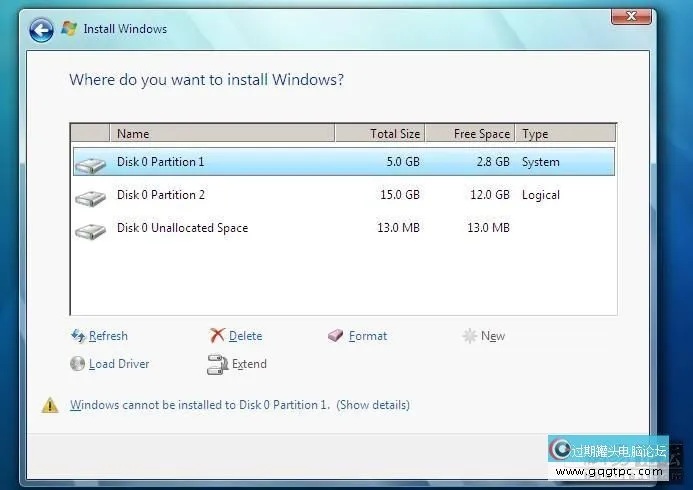The height and width of the screenshot is (490, 693).
Task: Click the Format eraser icon
Action: coord(336,336)
